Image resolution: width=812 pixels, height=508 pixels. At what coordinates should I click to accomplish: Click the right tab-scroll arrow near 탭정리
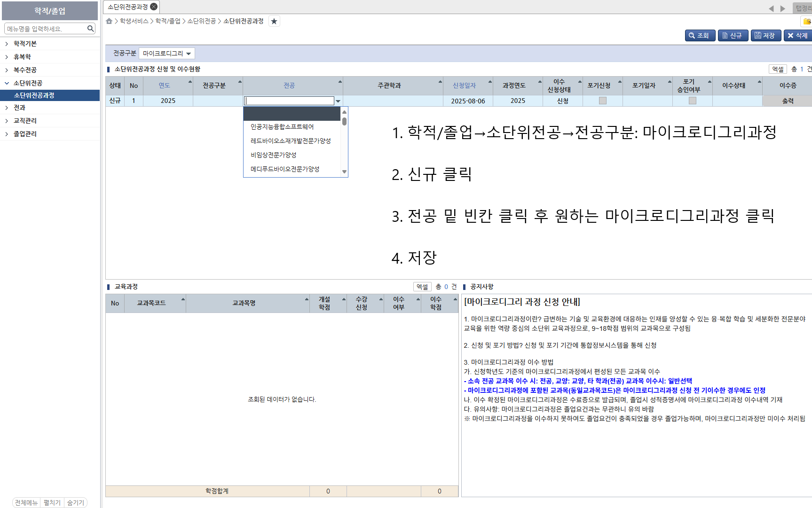pos(782,8)
